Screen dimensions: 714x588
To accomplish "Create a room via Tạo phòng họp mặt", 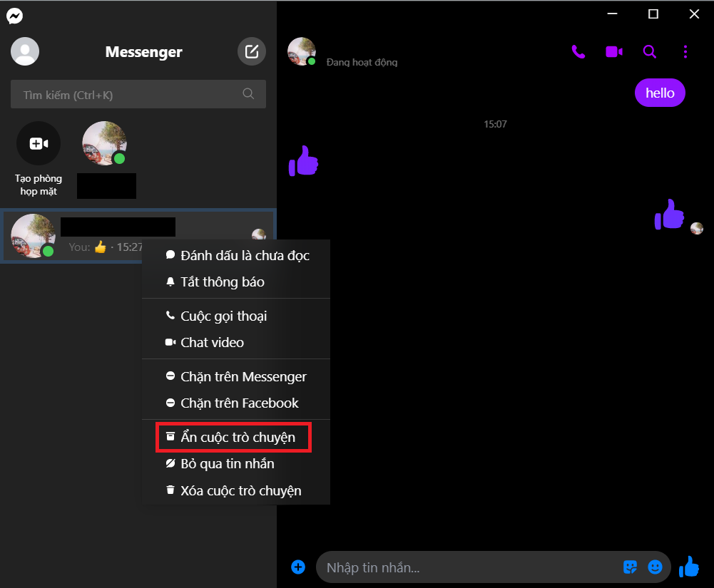I will [x=39, y=159].
